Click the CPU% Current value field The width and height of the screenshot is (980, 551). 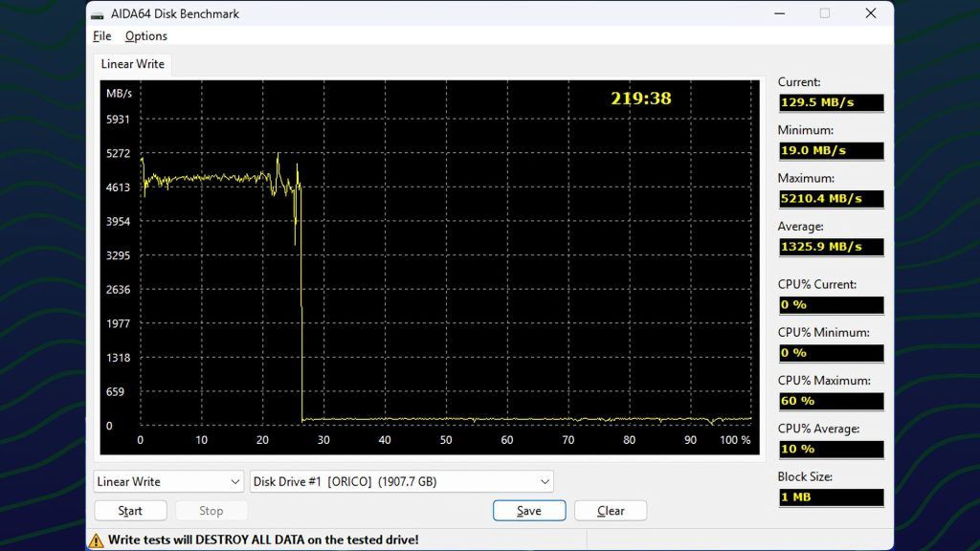(x=831, y=305)
